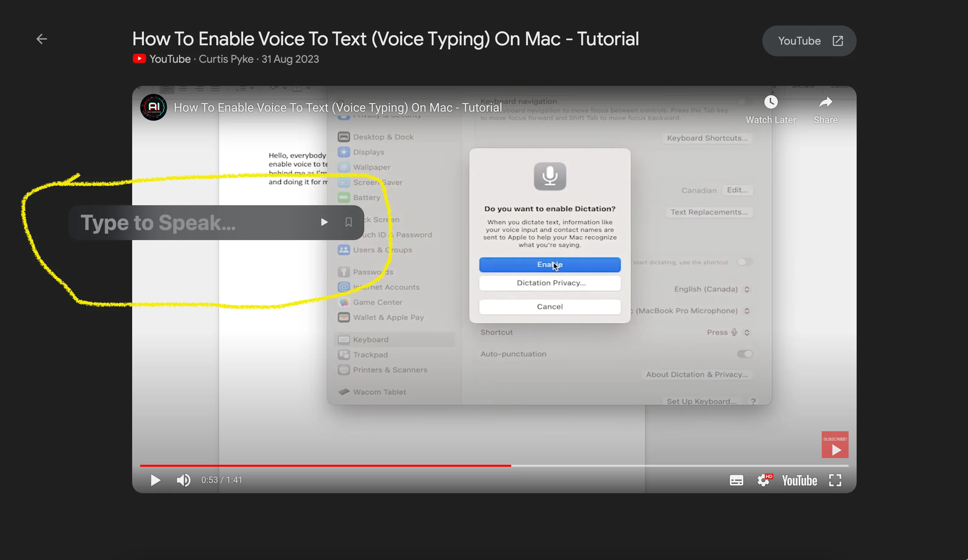
Task: Select Keyboard in settings sidebar
Action: pyautogui.click(x=370, y=340)
